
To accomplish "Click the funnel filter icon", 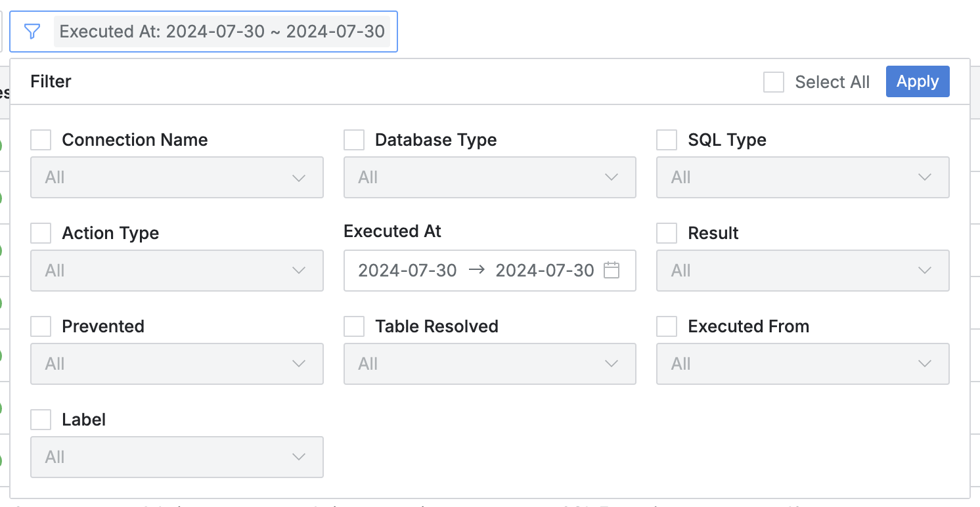I will tap(32, 32).
